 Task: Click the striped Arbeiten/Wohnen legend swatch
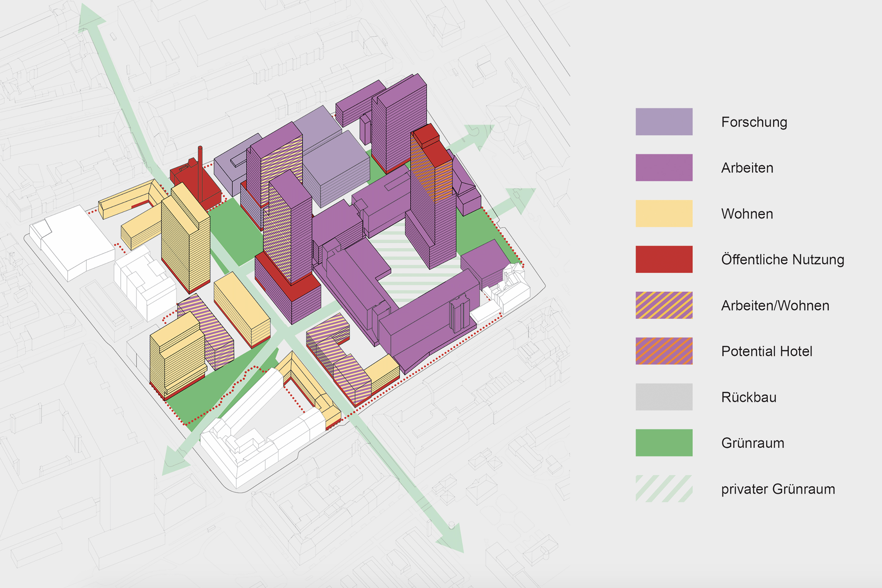point(664,305)
